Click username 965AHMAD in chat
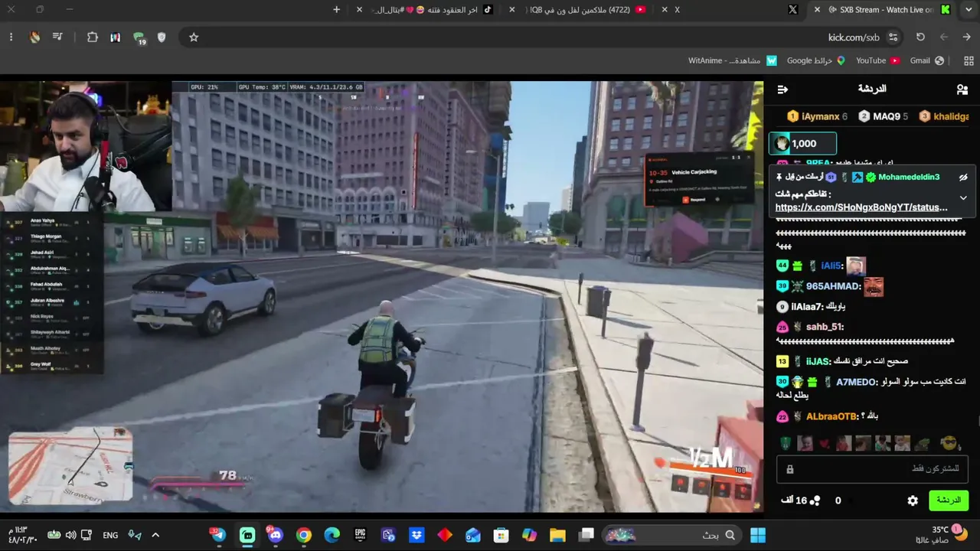980x551 pixels. pos(833,286)
